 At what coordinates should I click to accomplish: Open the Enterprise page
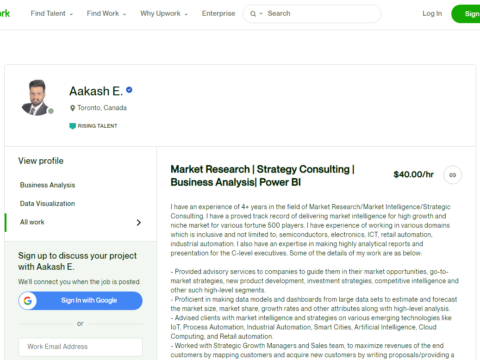tap(218, 14)
